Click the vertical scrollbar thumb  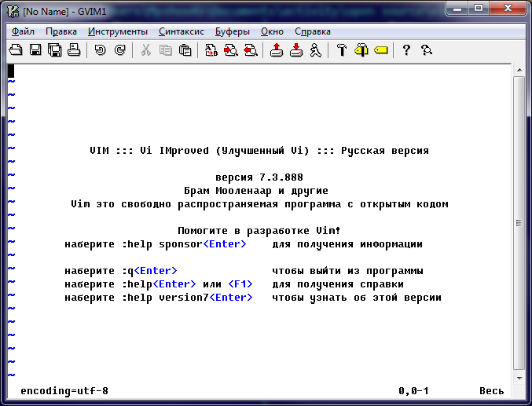point(519,223)
